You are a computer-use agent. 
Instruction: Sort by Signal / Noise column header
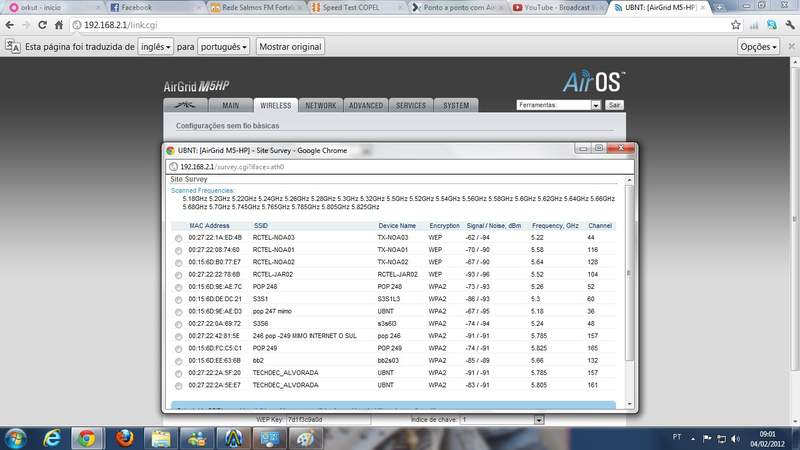pos(493,226)
